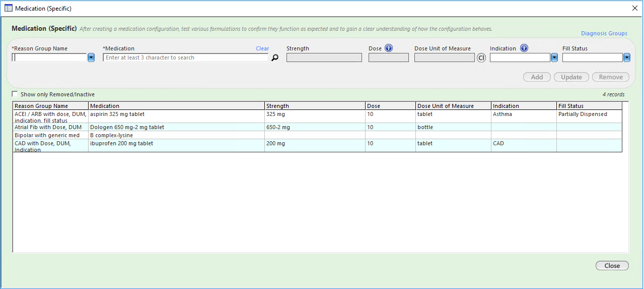
Task: Click the Remove button
Action: pos(611,77)
